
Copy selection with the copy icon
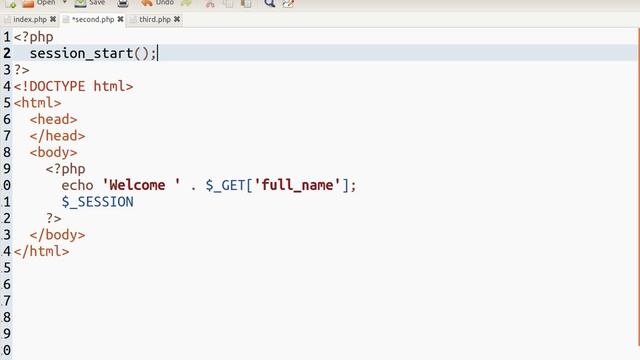[x=228, y=4]
